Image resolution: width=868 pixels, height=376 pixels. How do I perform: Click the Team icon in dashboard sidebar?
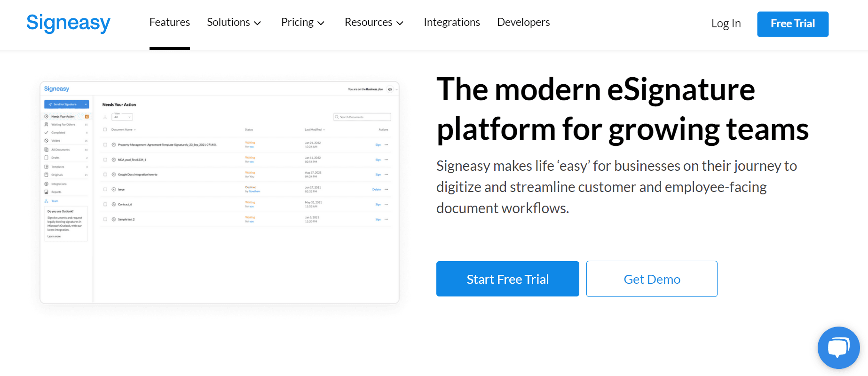click(47, 201)
